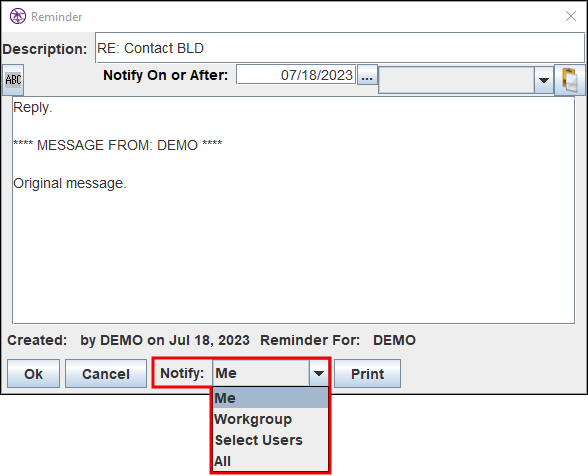Click into the Description text field
Screen dimensions: 588x476
coord(340,48)
